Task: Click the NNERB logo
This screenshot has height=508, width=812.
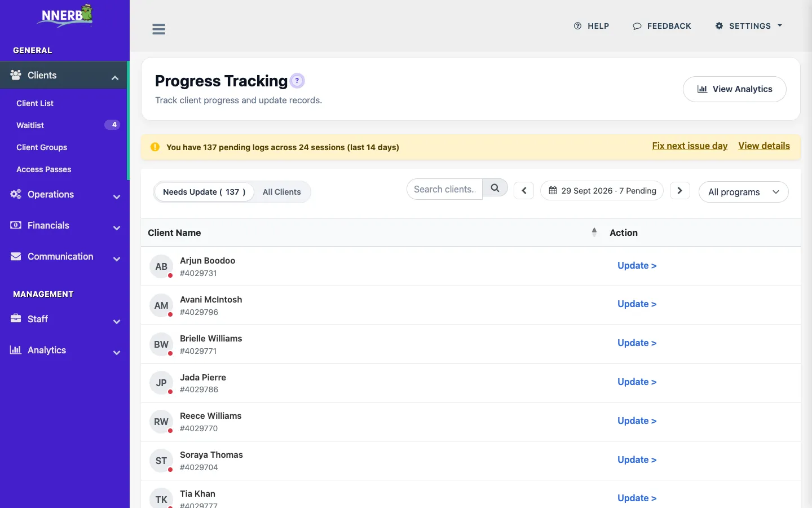Action: [65, 16]
